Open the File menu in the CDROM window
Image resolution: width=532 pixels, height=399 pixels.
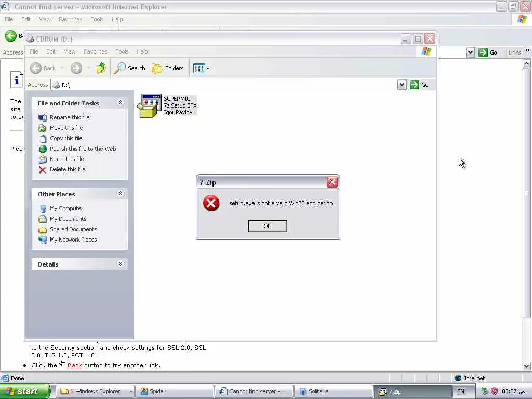coord(34,51)
